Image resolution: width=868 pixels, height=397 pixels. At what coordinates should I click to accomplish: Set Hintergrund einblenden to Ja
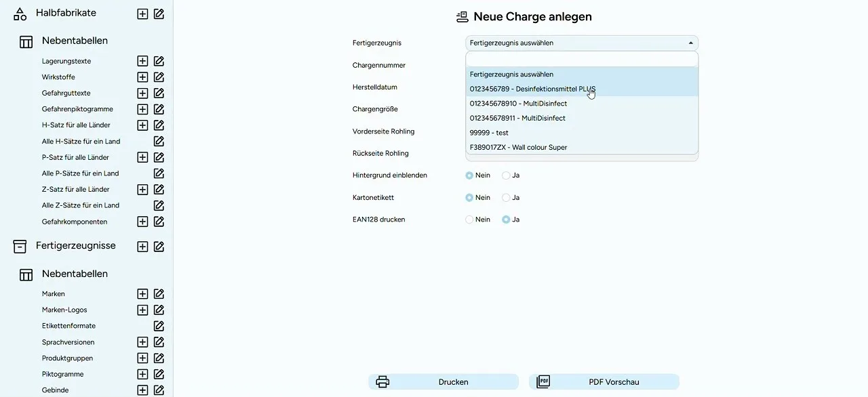pos(506,175)
